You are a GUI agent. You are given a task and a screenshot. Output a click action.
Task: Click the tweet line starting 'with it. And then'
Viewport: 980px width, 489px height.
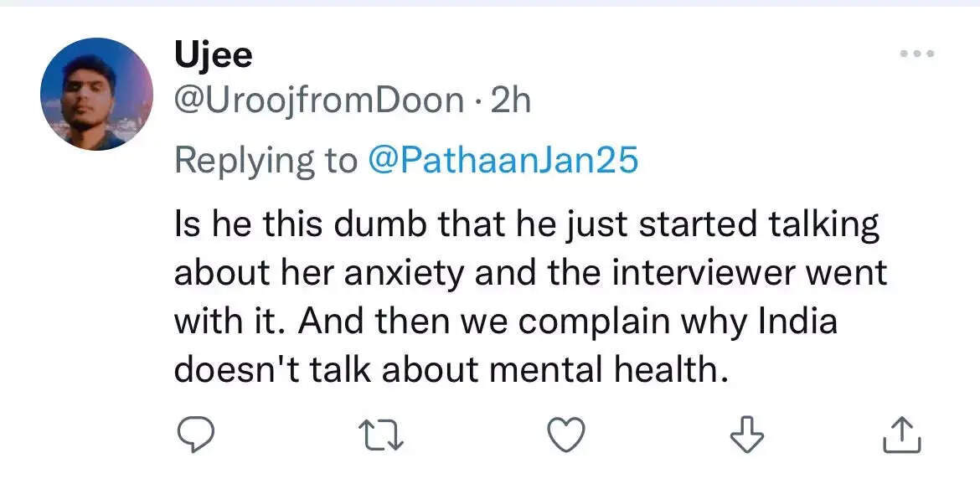pos(506,322)
